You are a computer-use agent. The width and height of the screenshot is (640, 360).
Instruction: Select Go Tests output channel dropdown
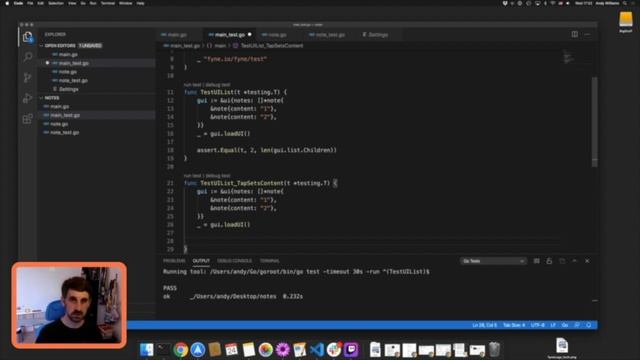493,261
